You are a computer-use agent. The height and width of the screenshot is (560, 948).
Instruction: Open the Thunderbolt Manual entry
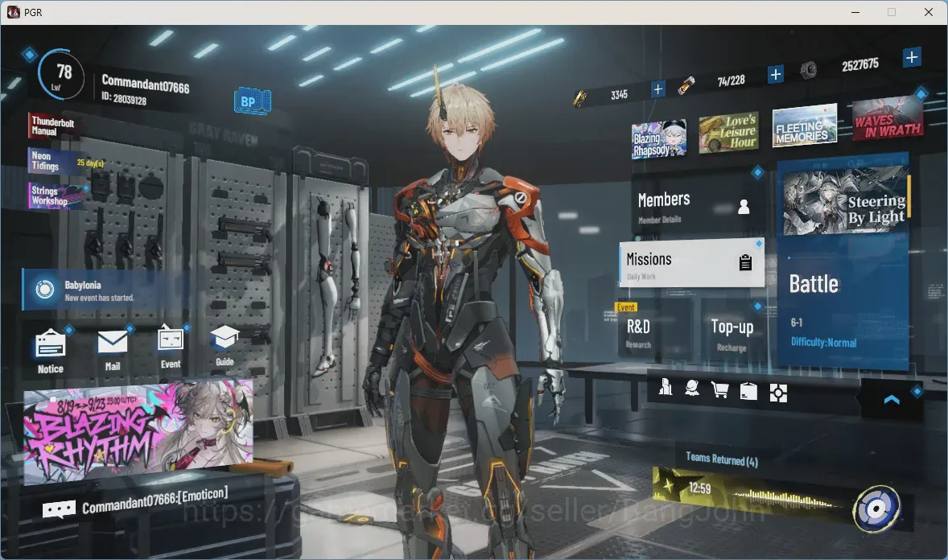pos(52,126)
